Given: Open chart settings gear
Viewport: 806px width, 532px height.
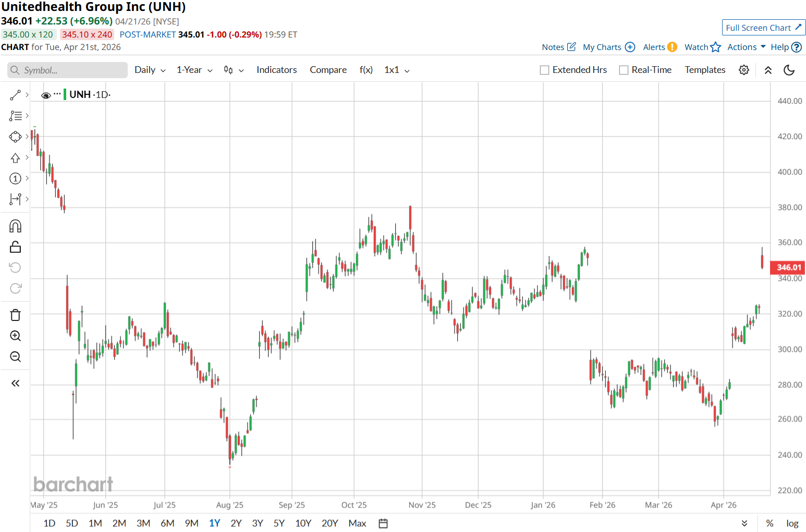Looking at the screenshot, I should coord(744,70).
